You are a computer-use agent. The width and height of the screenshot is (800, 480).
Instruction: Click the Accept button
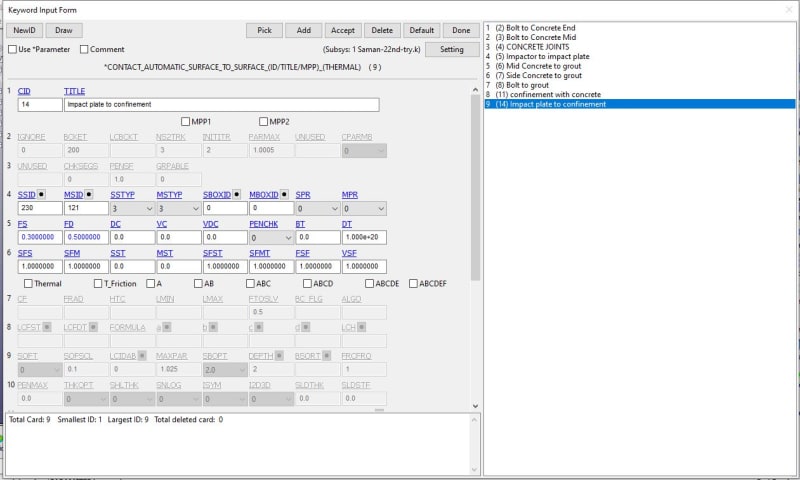coord(343,30)
